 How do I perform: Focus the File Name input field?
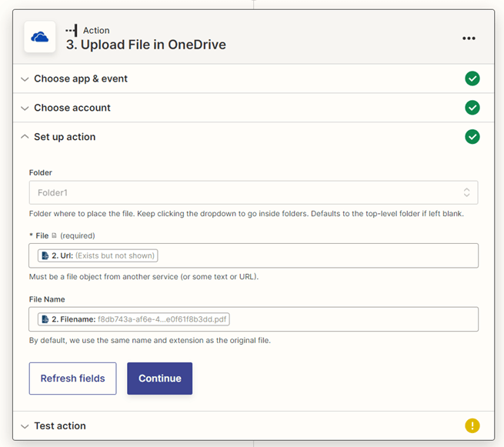click(253, 319)
